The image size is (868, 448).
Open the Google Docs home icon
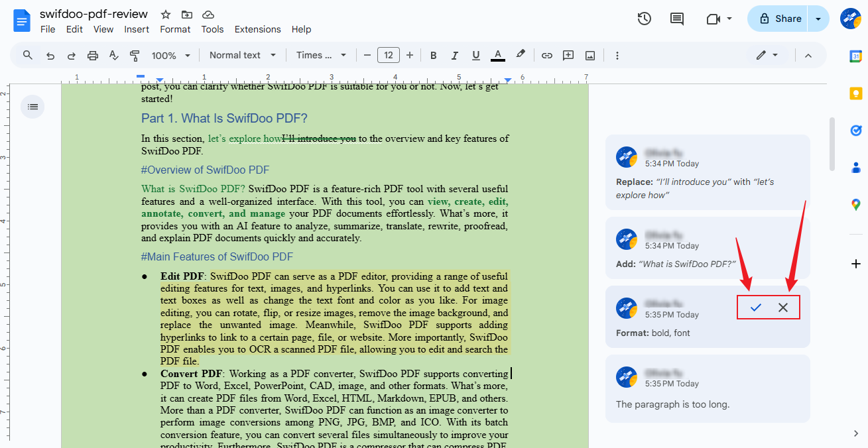(x=22, y=21)
